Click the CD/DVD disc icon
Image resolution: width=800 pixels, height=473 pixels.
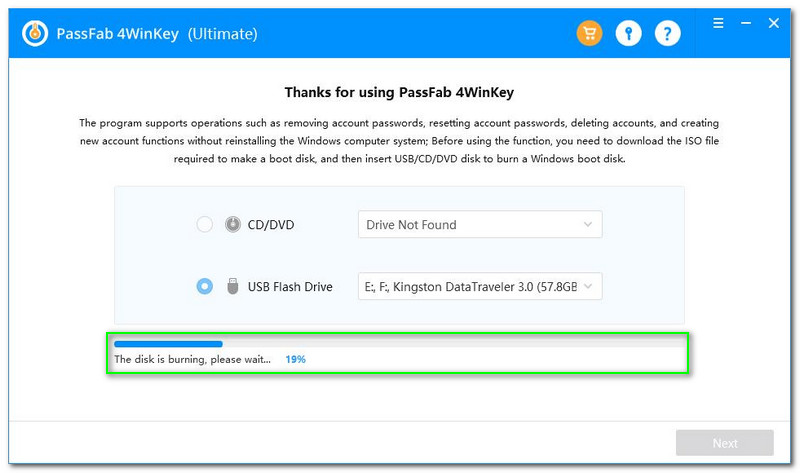[233, 225]
